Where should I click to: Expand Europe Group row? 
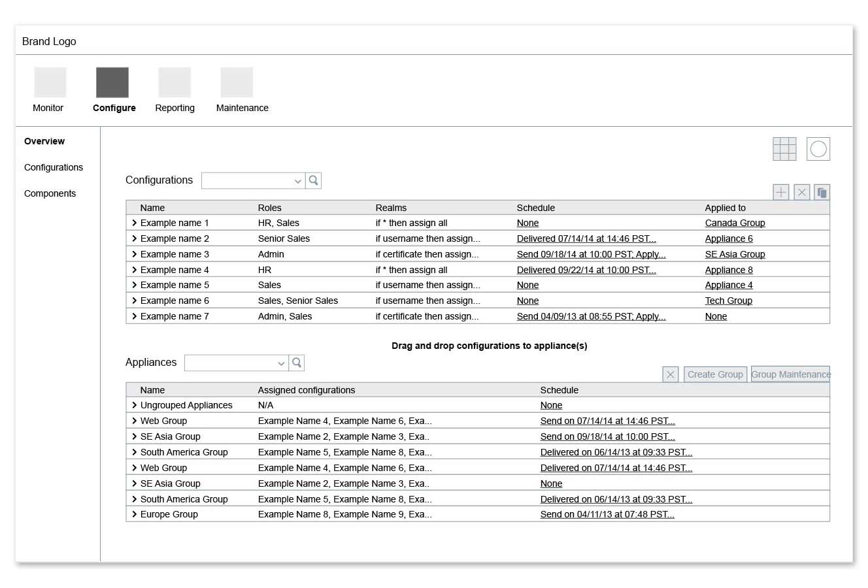pyautogui.click(x=135, y=514)
